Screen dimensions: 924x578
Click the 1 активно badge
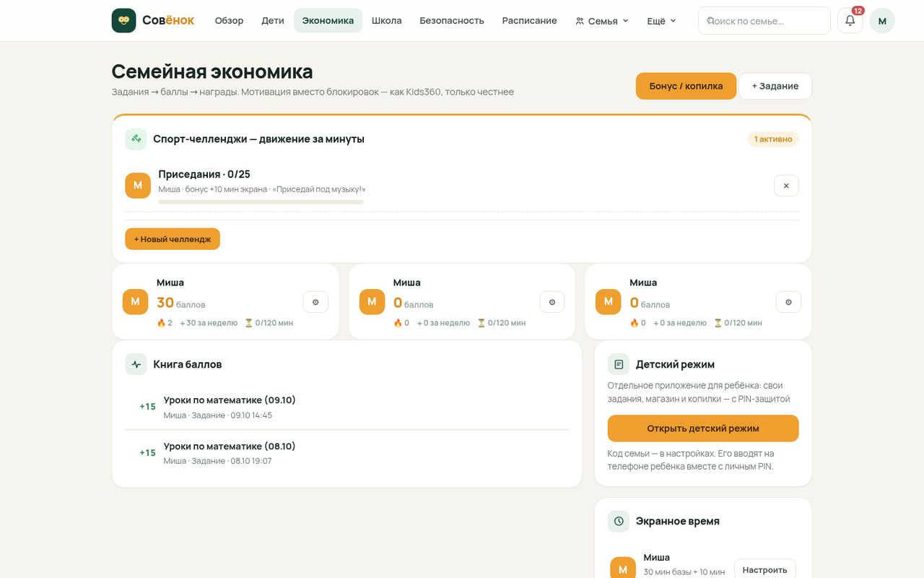point(773,139)
